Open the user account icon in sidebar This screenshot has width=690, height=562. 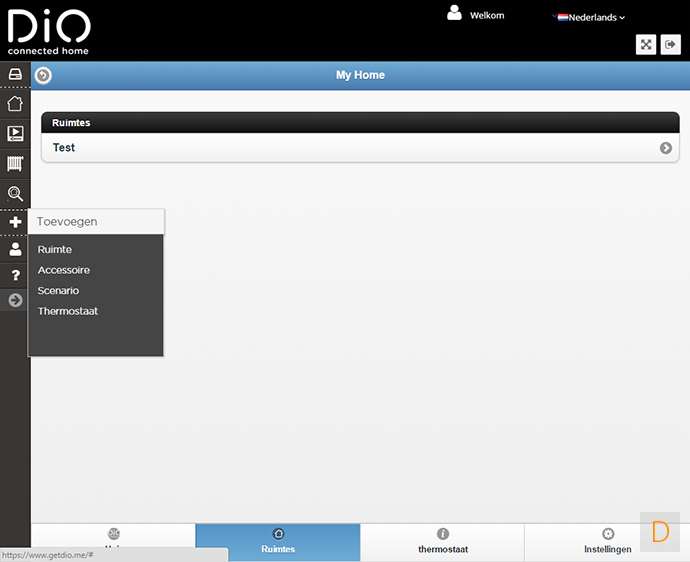15,249
